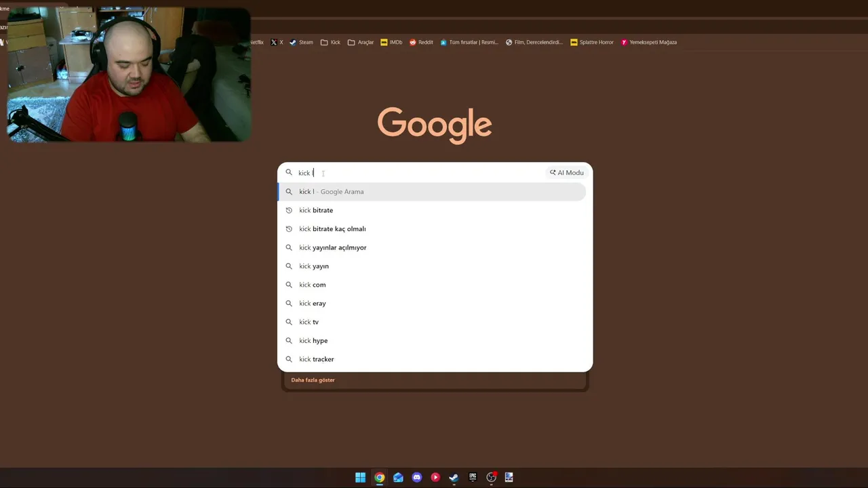Screen dimensions: 868x488
Task: Open the red play-button app in taskbar
Action: (x=435, y=477)
